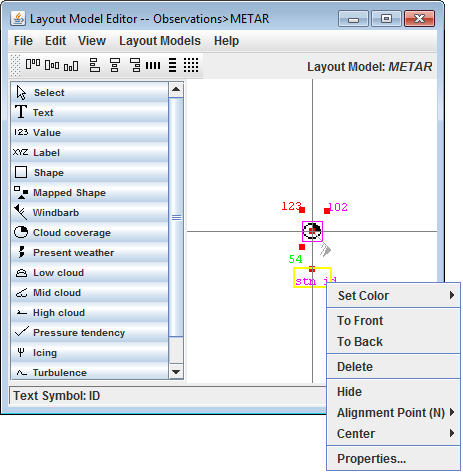463x474 pixels.
Task: Select the cloud coverage symbol on canvas
Action: (x=312, y=231)
